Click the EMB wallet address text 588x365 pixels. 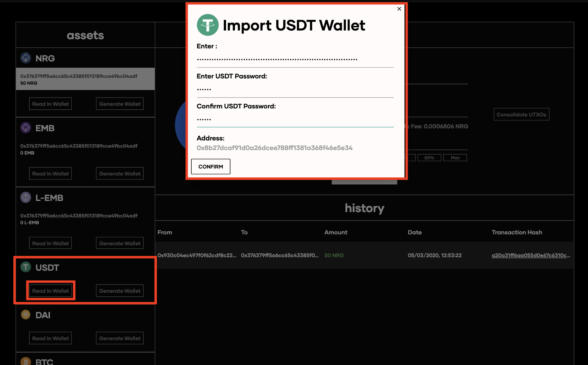pos(79,146)
